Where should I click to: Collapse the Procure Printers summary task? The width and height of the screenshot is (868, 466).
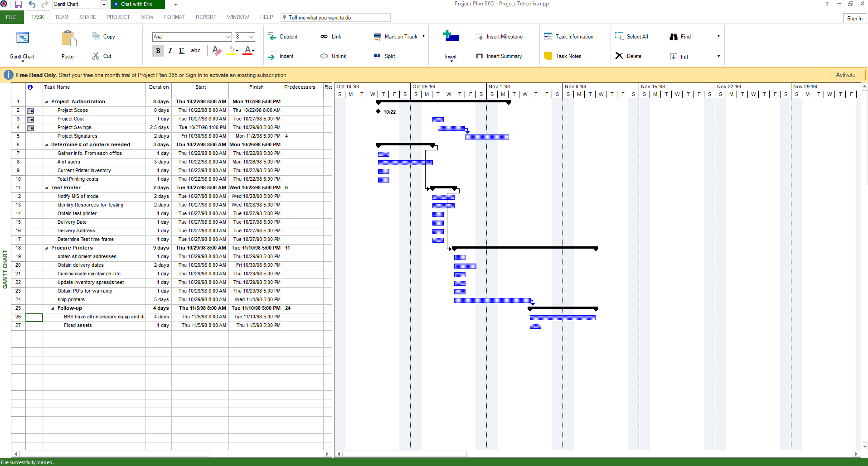tap(46, 248)
